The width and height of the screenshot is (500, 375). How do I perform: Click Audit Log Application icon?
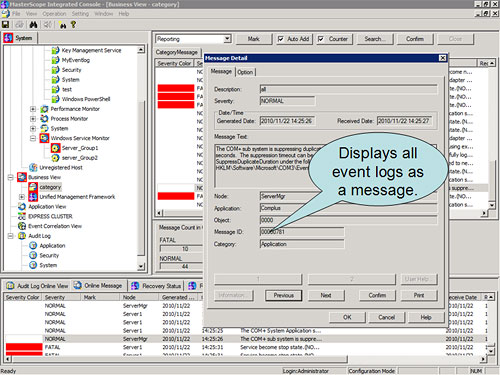pyautogui.click(x=33, y=246)
